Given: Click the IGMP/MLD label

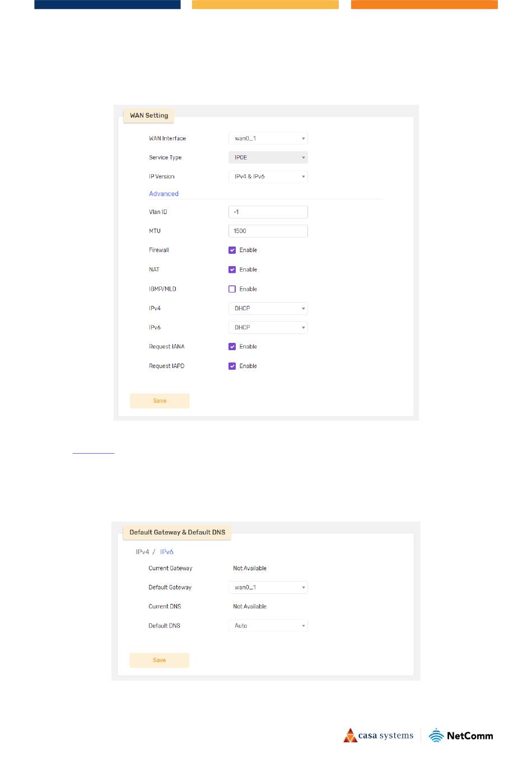Looking at the screenshot, I should [x=162, y=289].
